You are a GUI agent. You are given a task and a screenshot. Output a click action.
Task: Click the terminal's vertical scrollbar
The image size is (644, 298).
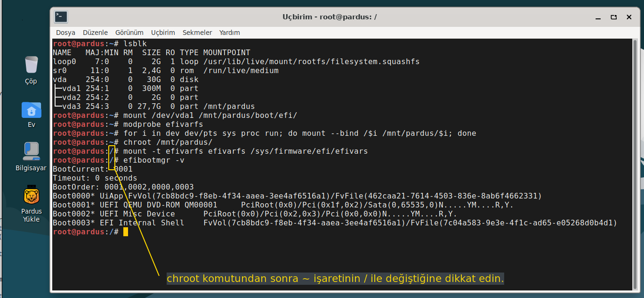tap(635, 164)
